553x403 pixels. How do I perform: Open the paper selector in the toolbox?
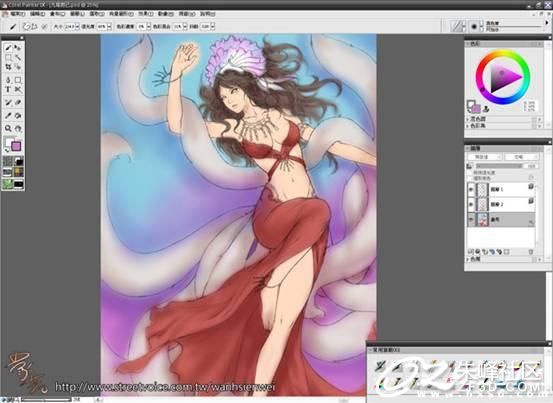click(x=8, y=161)
